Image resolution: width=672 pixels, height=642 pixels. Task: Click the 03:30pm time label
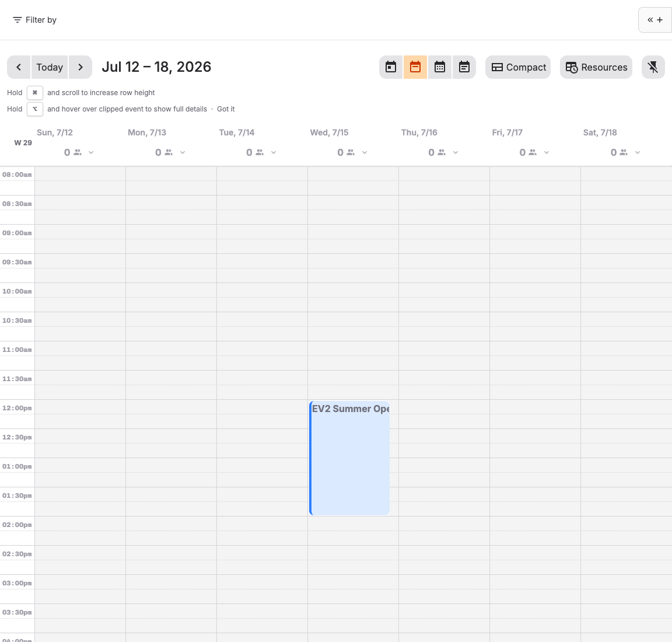[x=17, y=612]
